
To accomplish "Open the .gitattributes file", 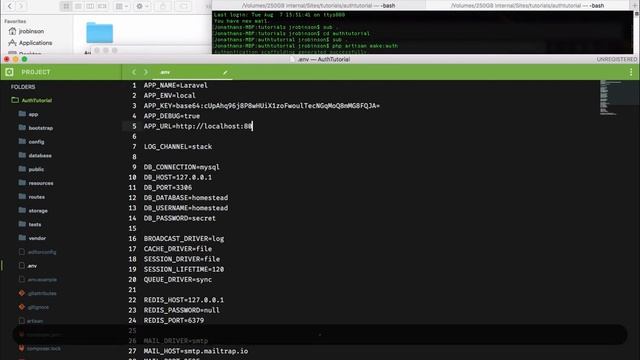I will click(38, 293).
